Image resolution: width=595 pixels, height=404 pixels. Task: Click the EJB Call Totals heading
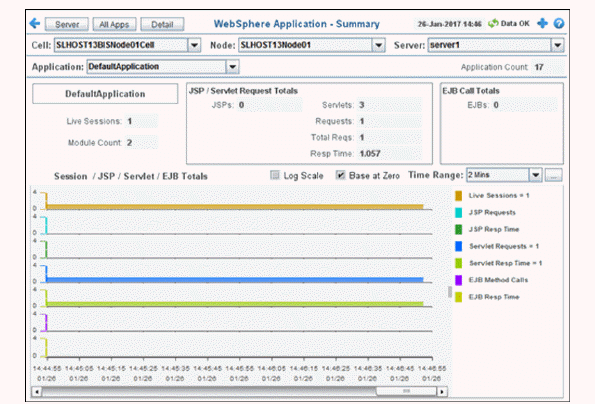(471, 91)
